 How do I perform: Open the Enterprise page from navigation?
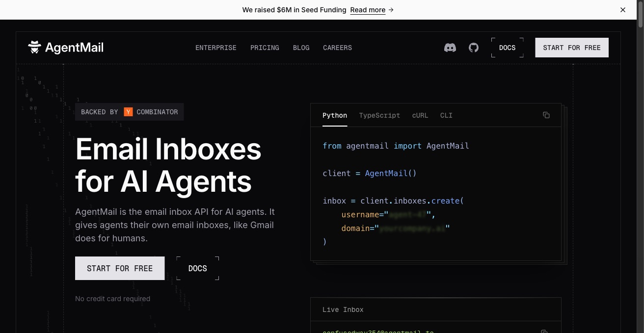click(x=215, y=48)
